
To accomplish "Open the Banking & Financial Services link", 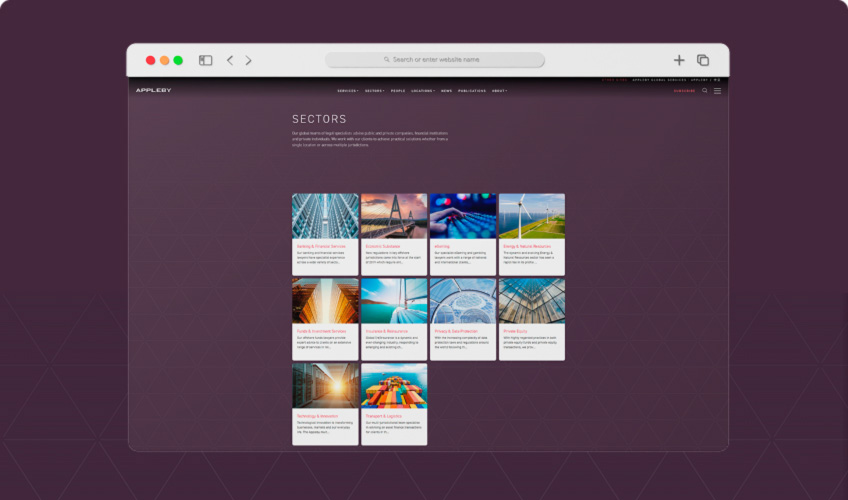I will tap(318, 245).
